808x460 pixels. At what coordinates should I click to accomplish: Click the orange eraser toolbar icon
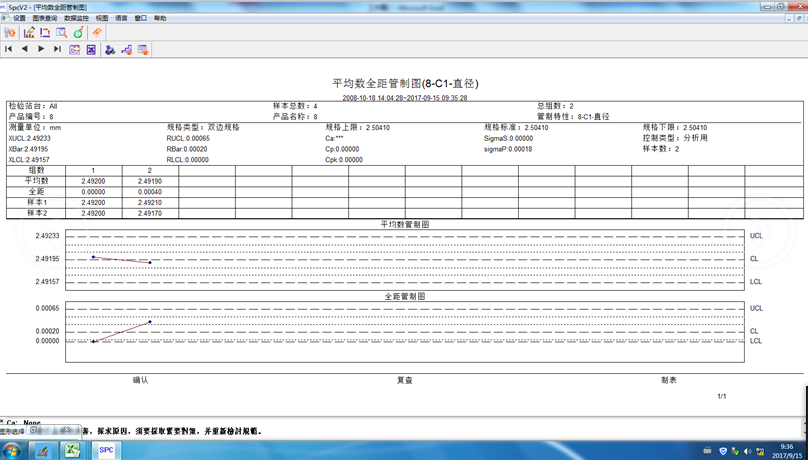[97, 33]
